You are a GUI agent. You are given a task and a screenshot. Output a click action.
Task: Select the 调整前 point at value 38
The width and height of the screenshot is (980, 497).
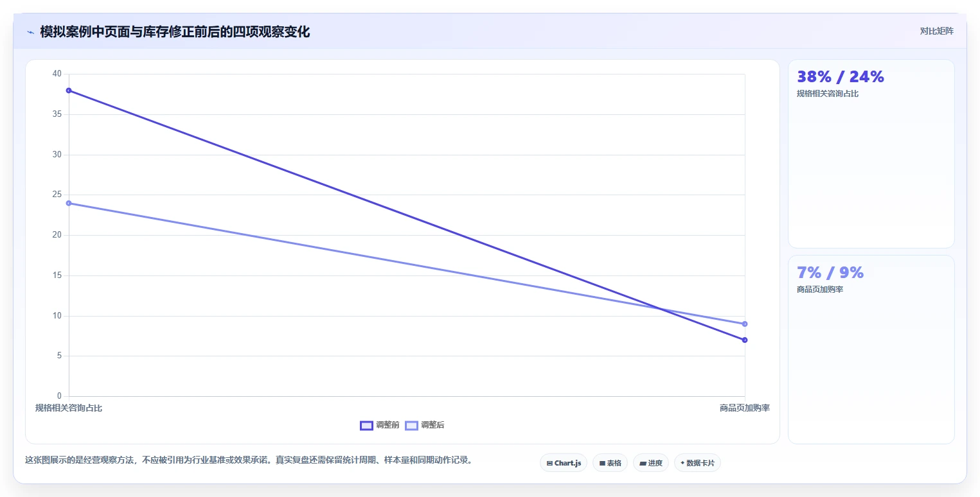[x=69, y=91]
